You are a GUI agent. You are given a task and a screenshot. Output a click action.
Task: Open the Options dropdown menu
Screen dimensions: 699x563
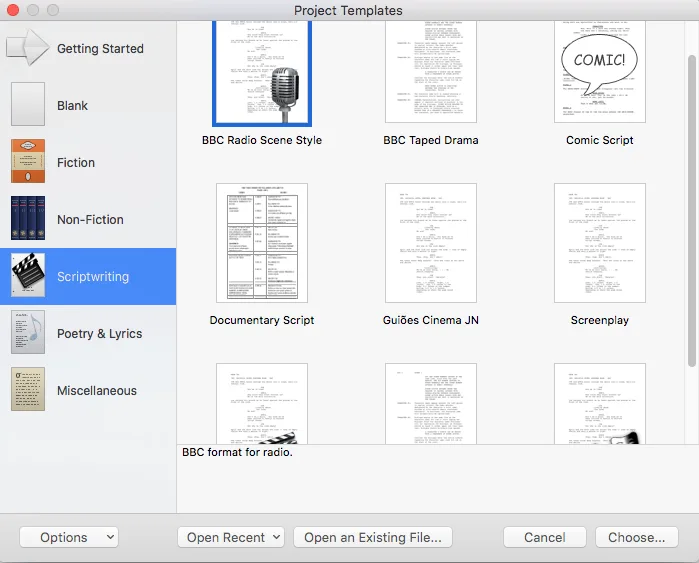coord(69,537)
